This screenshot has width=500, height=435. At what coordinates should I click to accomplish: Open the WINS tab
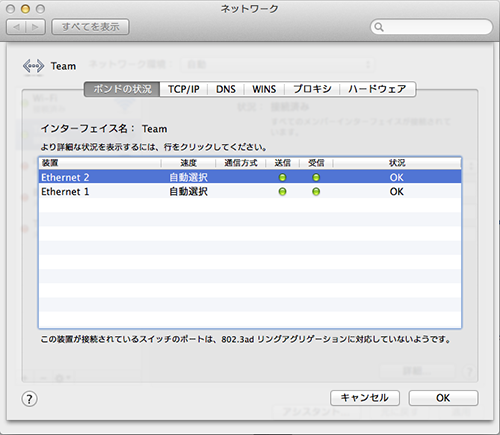264,89
